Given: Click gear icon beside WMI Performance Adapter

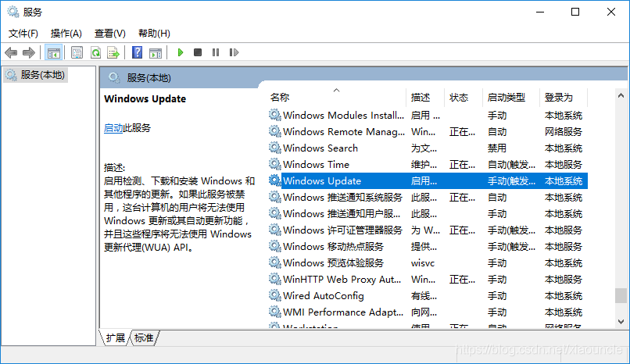Looking at the screenshot, I should click(x=275, y=312).
